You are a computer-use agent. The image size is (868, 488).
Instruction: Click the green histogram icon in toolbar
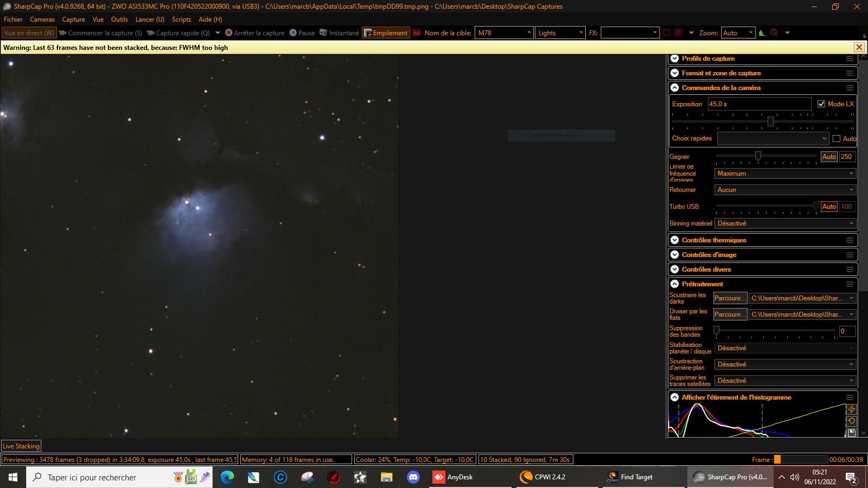click(x=762, y=33)
